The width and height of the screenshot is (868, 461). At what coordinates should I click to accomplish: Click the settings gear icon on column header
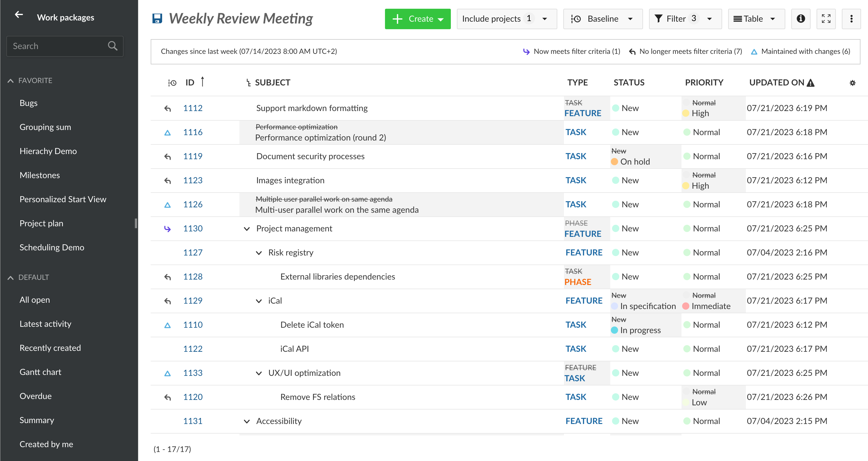click(852, 83)
